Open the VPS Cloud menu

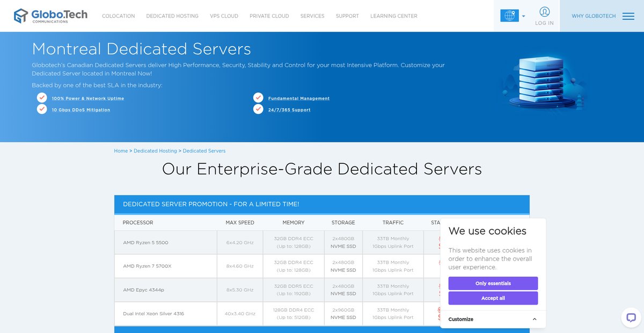click(224, 16)
